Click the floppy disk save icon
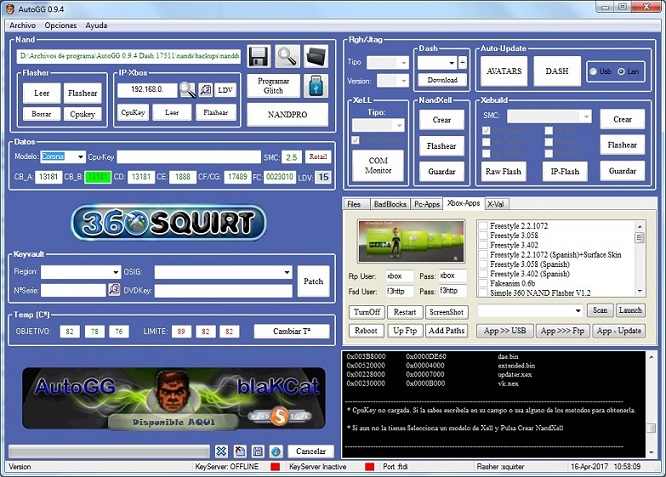This screenshot has height=477, width=666. click(259, 56)
